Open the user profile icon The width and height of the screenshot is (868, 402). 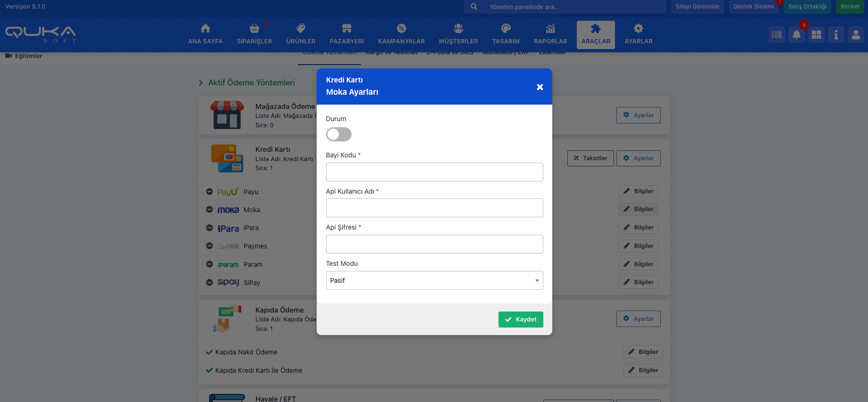point(856,35)
